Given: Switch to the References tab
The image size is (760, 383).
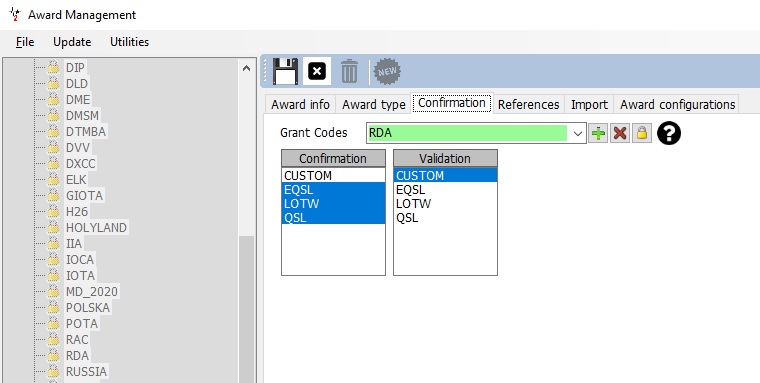Looking at the screenshot, I should coord(528,104).
